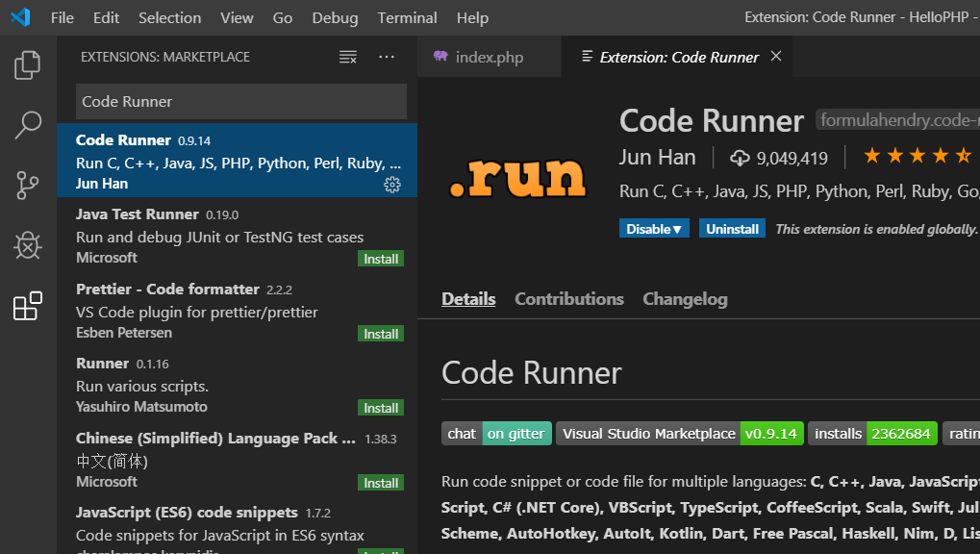980x554 pixels.
Task: Click the formulahendry.code-runner identifier badge
Action: coord(897,119)
